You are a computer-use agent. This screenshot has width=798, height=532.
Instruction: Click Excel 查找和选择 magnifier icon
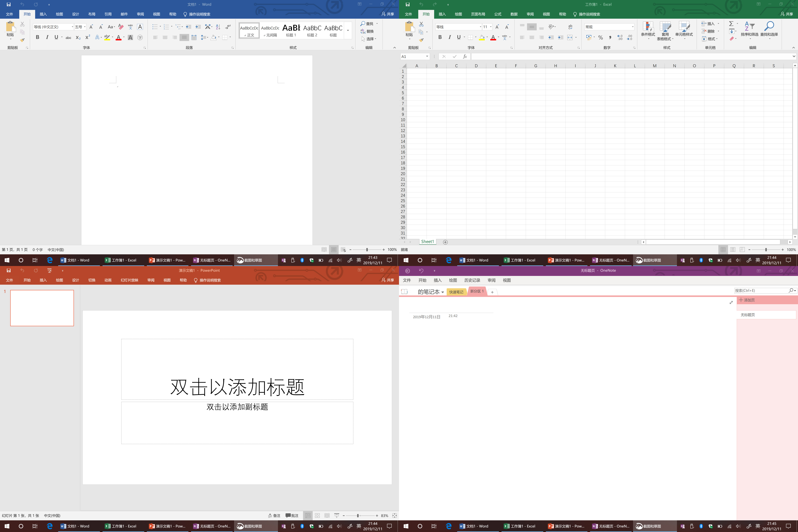point(769,26)
